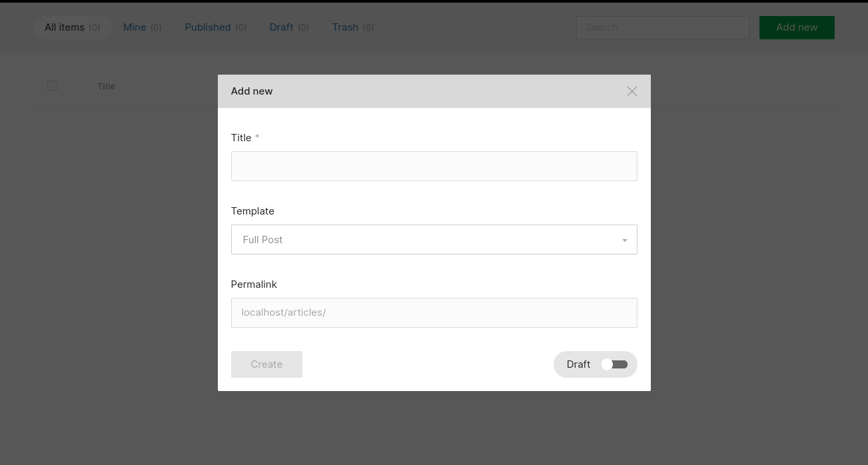Focus the Search box
868x465 pixels.
click(662, 27)
